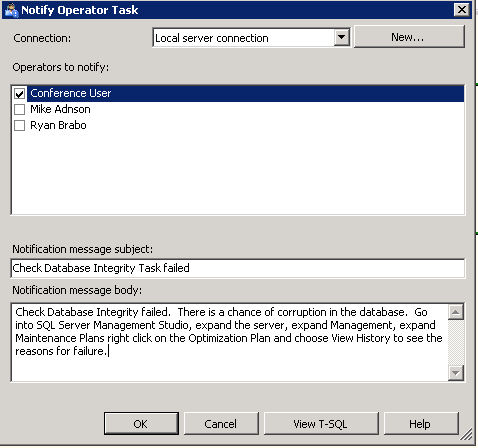The image size is (478, 448).
Task: Click the message body scroll down arrow
Action: (x=455, y=373)
